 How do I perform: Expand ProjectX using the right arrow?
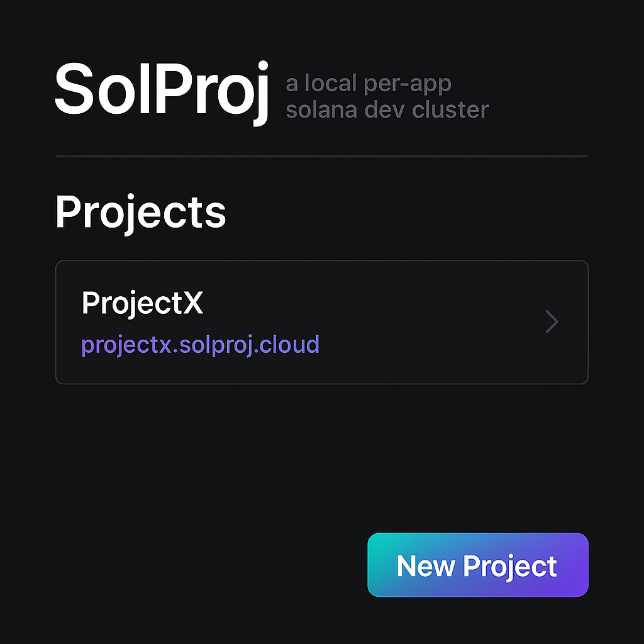coord(552,322)
